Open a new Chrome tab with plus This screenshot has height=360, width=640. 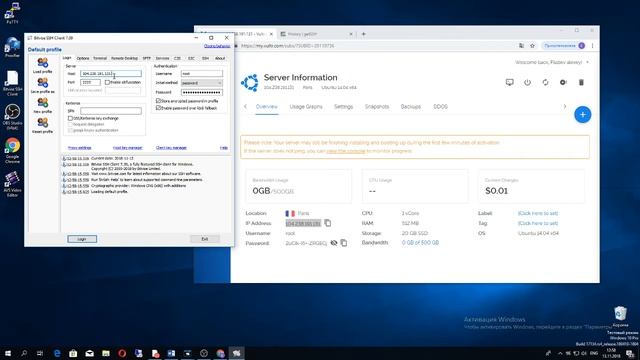pyautogui.click(x=363, y=34)
